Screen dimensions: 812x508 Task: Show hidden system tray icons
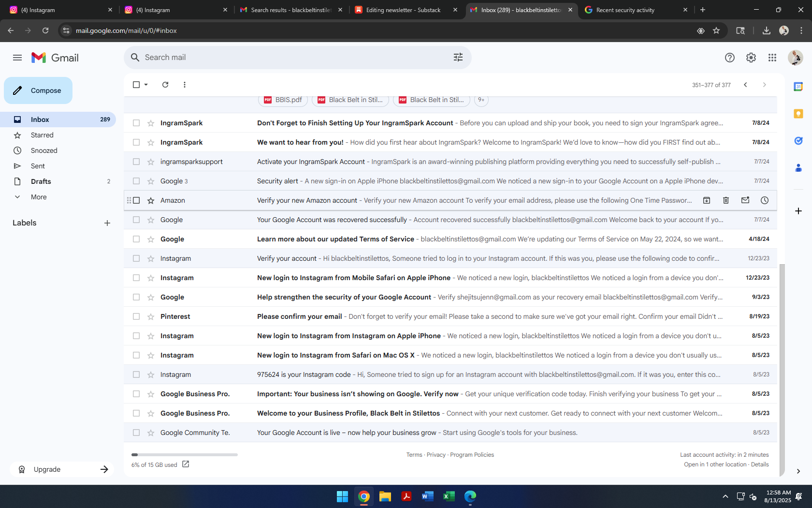coord(725,496)
